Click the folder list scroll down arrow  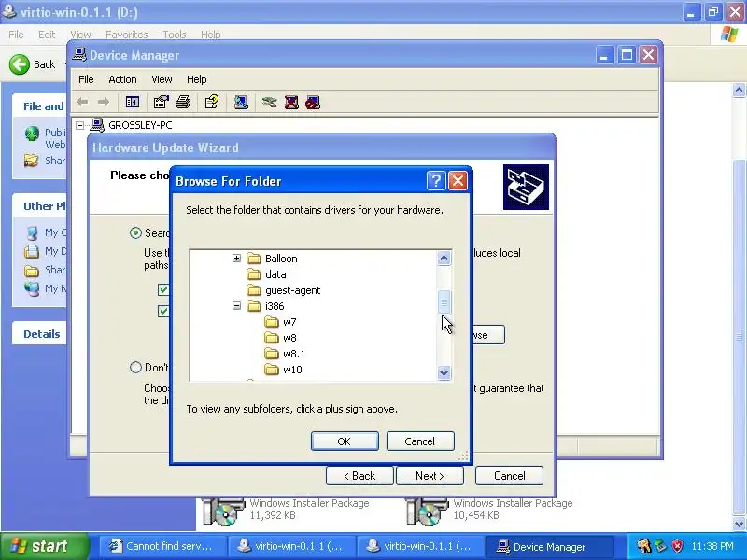click(444, 372)
